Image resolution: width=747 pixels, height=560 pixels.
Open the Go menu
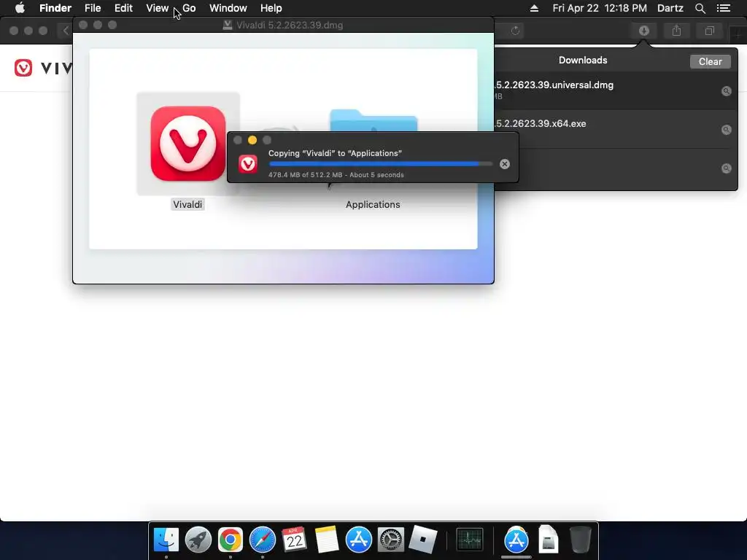coord(189,8)
